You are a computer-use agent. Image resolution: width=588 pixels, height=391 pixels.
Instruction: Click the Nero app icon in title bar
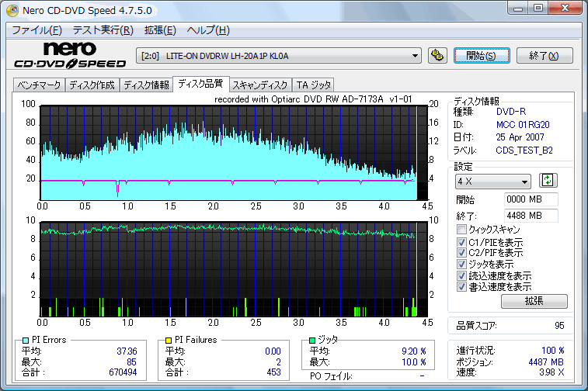coord(12,10)
